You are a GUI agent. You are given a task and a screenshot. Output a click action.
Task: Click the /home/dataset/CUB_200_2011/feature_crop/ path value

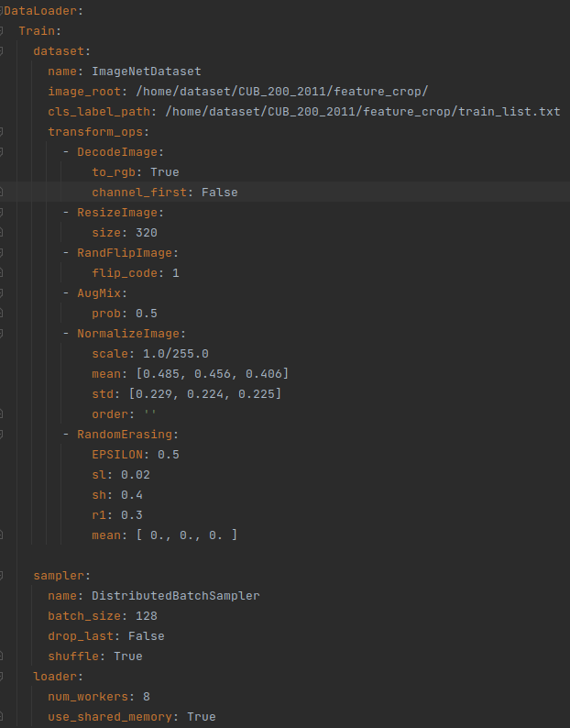click(281, 92)
